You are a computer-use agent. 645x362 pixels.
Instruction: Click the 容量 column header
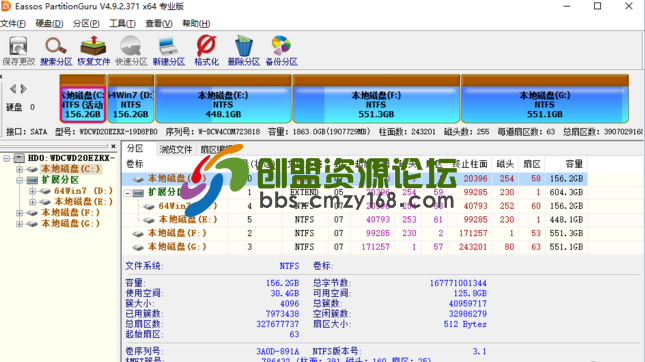(574, 164)
